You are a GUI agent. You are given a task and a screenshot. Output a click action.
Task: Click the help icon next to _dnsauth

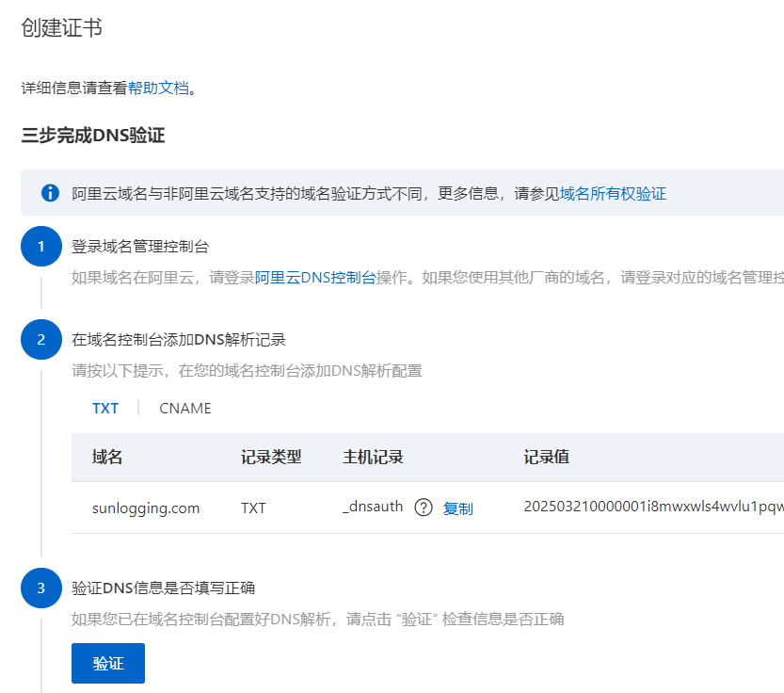point(424,508)
